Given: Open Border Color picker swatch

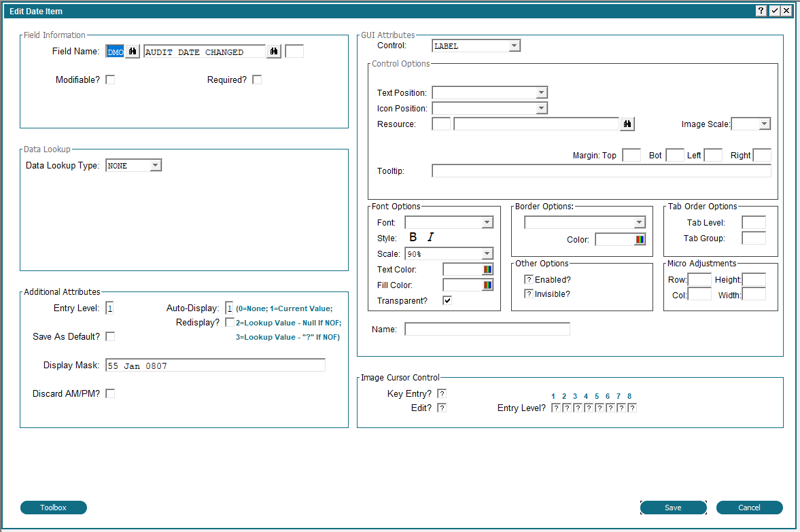Looking at the screenshot, I should (x=640, y=239).
